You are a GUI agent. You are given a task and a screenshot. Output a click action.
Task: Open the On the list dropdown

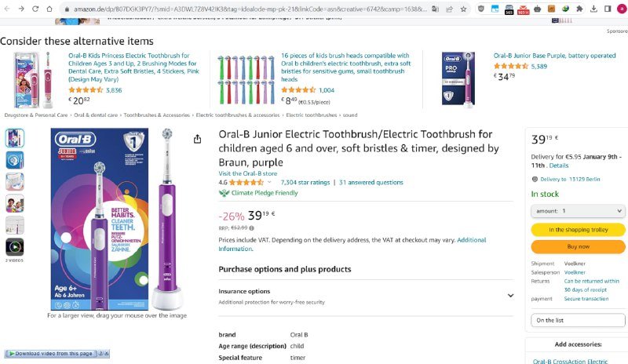click(578, 320)
